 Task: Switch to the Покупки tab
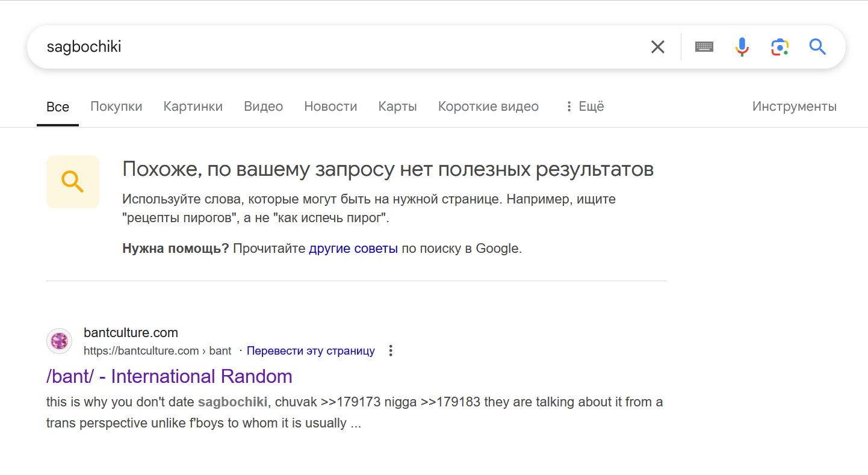116,107
